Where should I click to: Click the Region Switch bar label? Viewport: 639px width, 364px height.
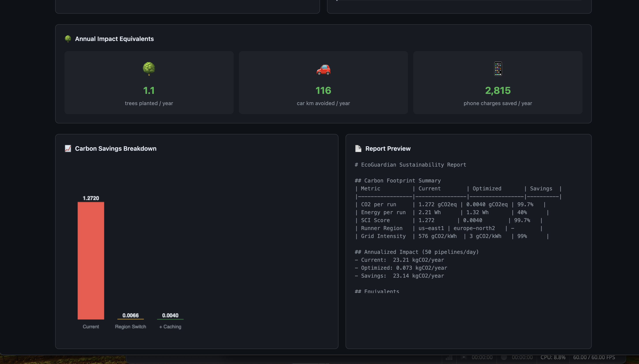coord(130,327)
